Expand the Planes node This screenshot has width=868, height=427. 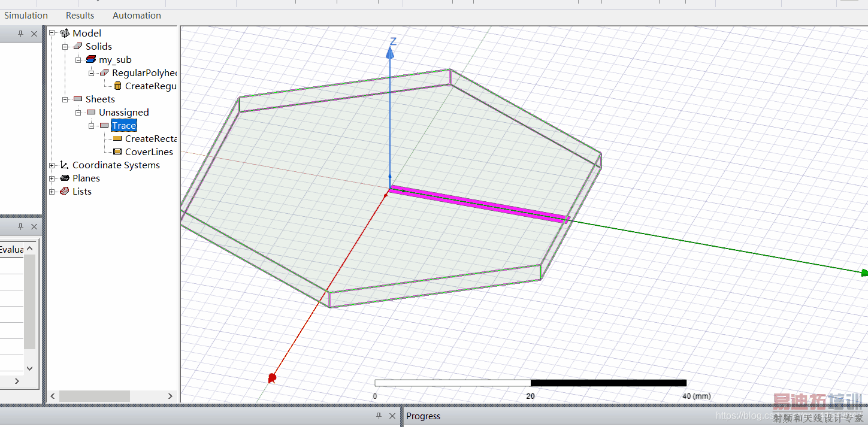(x=52, y=178)
